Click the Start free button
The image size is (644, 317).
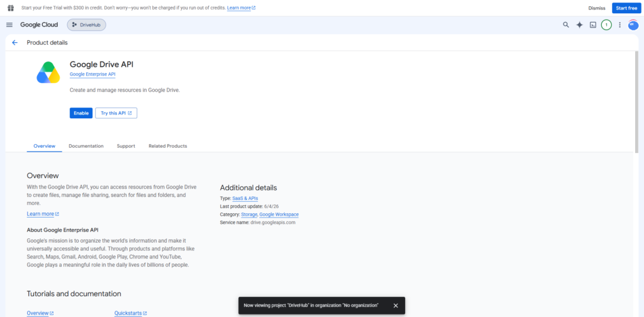point(626,8)
